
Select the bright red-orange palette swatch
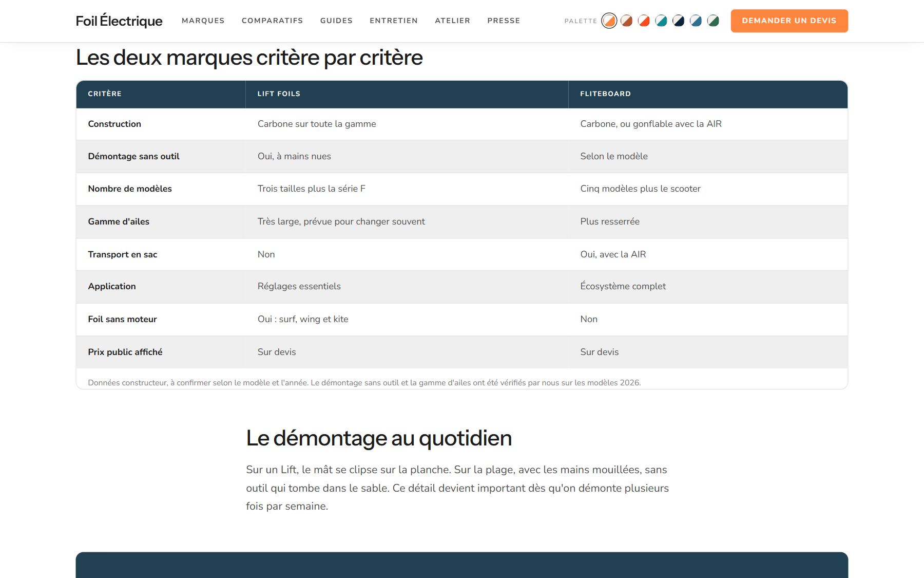pos(644,21)
